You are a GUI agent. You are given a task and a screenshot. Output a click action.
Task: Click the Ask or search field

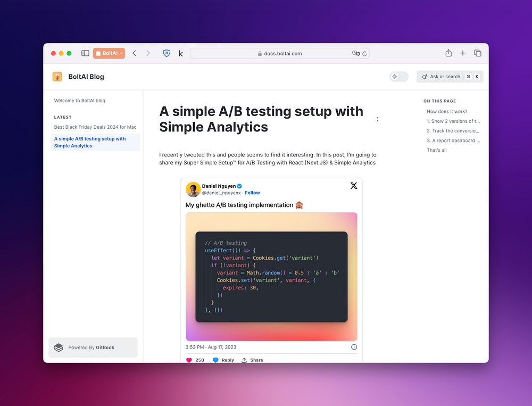pyautogui.click(x=450, y=77)
